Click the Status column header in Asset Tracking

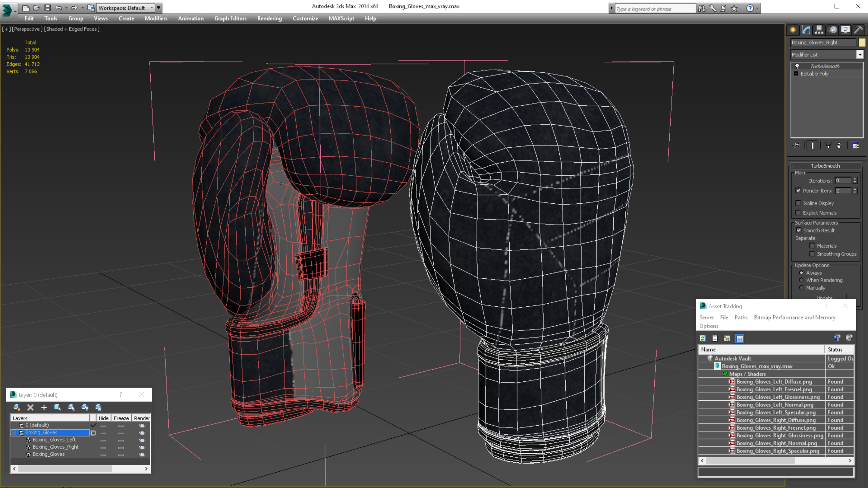tap(839, 349)
